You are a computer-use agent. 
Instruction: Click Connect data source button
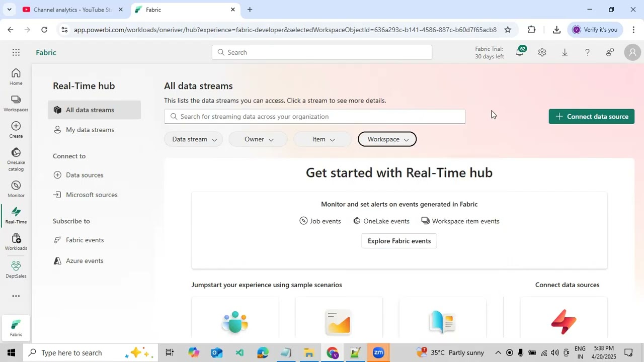coord(592,117)
